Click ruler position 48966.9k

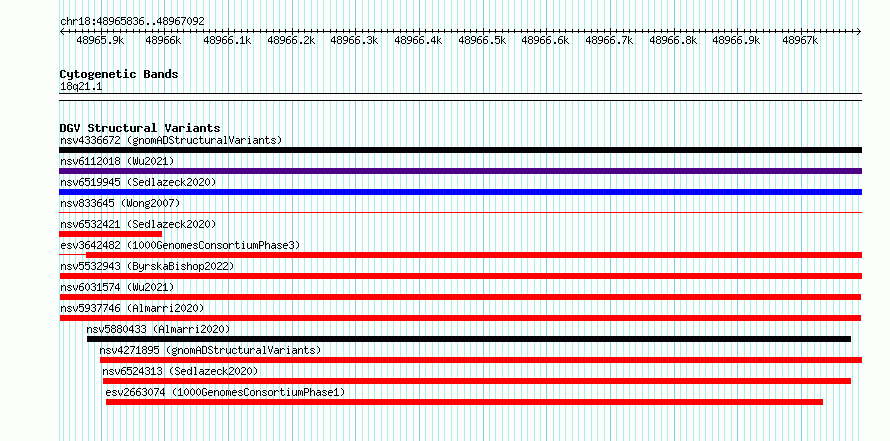(737, 40)
